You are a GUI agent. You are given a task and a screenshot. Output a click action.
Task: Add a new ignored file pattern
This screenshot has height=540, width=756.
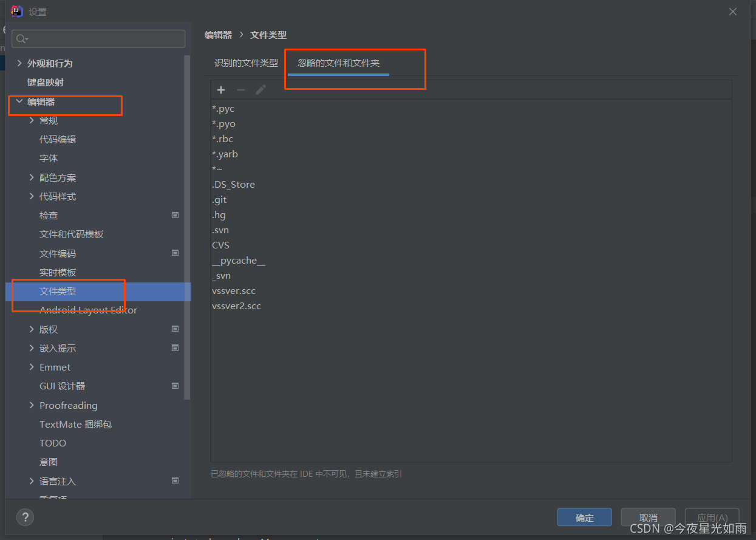[x=221, y=90]
